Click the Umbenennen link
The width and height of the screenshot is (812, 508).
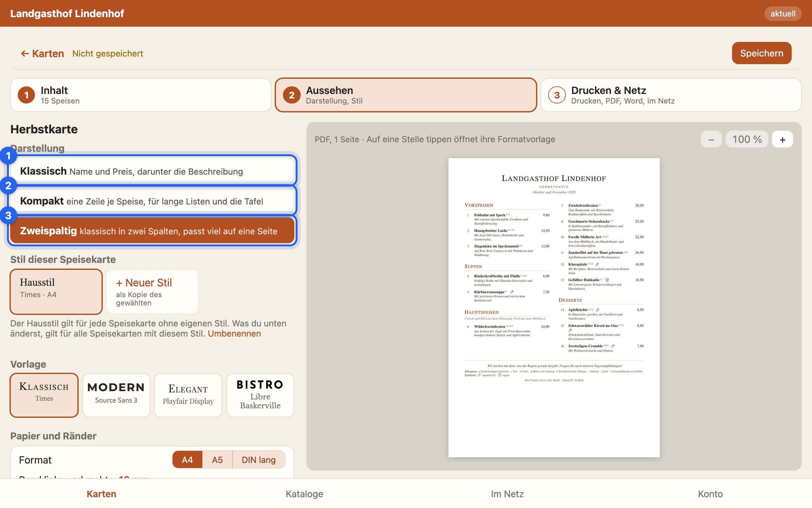coord(234,334)
